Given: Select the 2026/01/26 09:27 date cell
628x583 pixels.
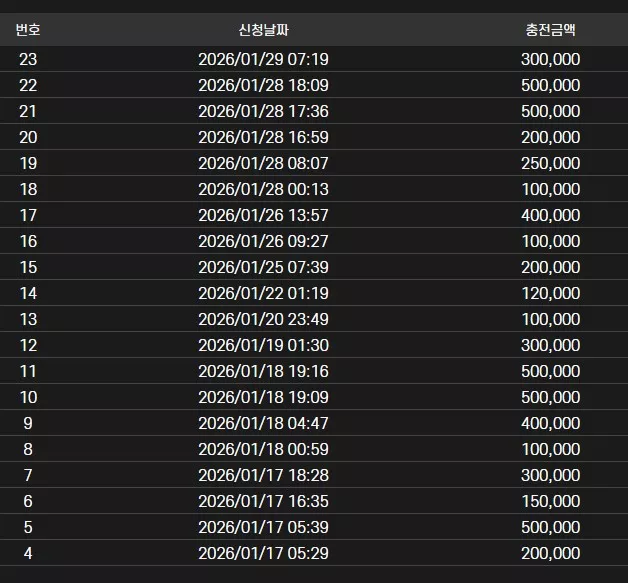Looking at the screenshot, I should [264, 241].
